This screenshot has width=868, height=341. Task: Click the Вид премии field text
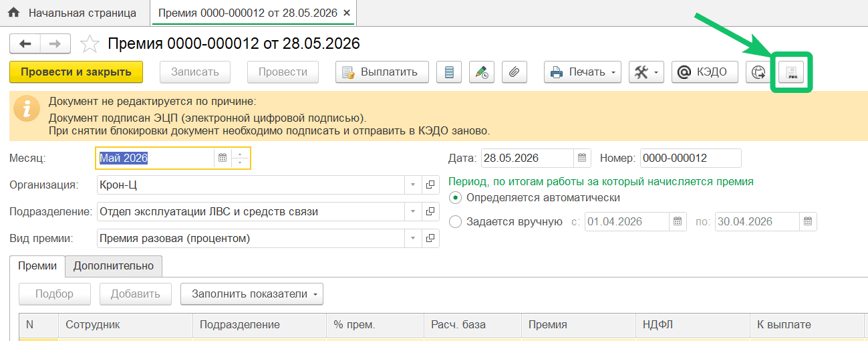(251, 238)
